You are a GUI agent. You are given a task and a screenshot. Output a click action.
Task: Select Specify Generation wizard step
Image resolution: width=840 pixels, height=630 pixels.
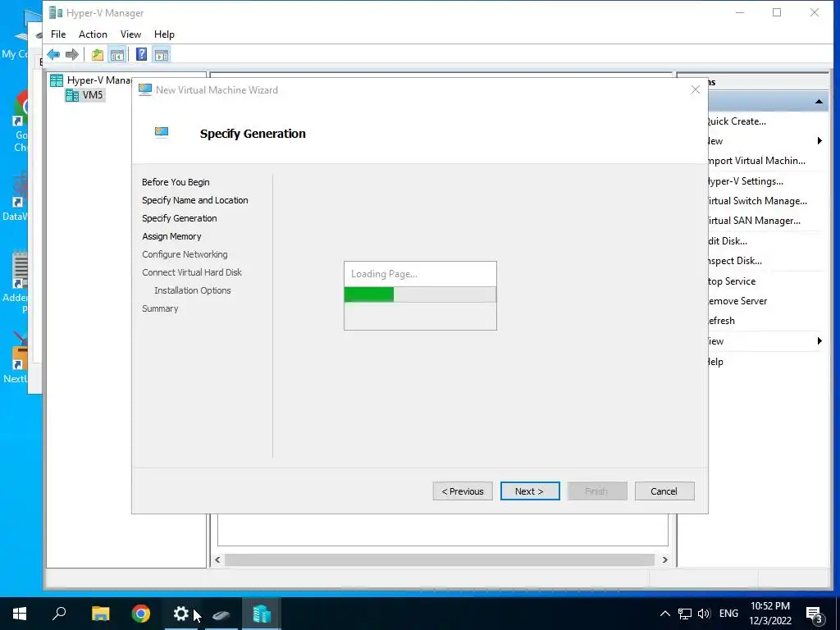180,218
